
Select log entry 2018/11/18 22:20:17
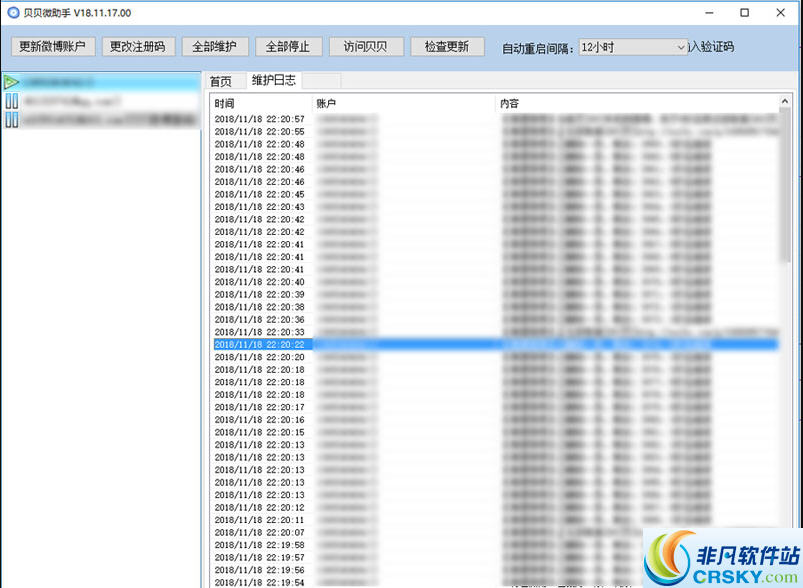coord(495,407)
